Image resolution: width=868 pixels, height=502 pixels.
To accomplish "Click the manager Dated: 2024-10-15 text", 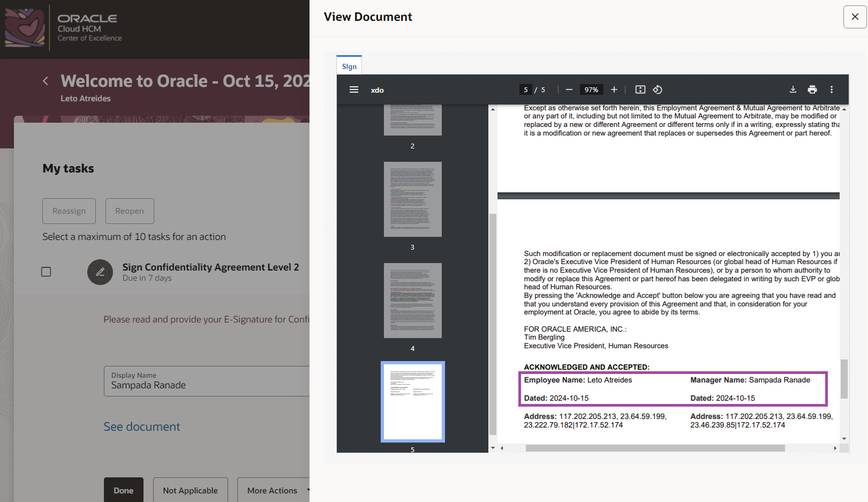I will tap(722, 398).
